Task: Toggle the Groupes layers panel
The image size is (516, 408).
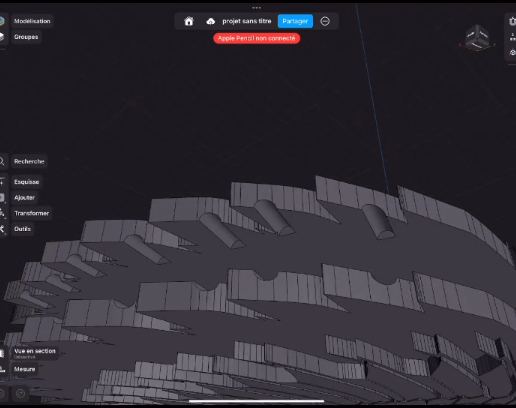Action: click(26, 37)
